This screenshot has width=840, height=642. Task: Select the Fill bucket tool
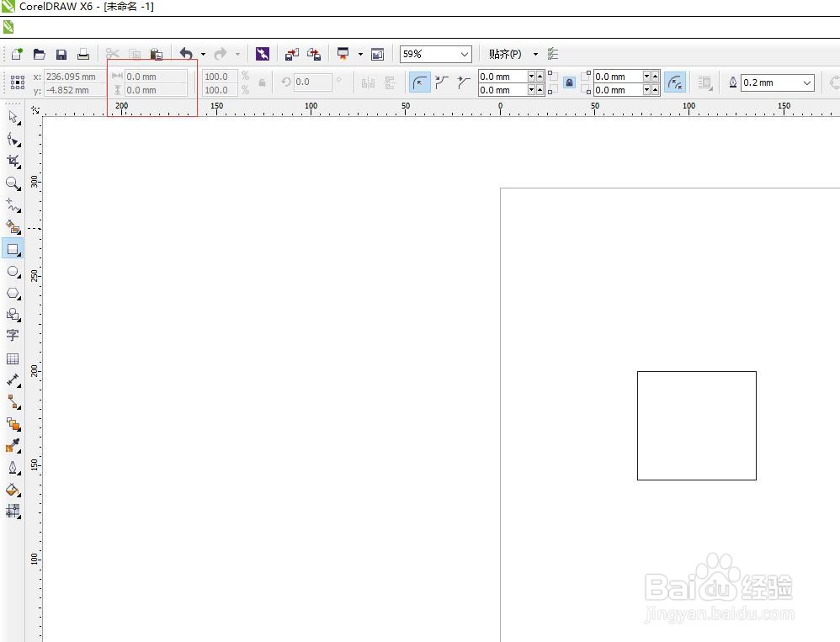click(13, 490)
